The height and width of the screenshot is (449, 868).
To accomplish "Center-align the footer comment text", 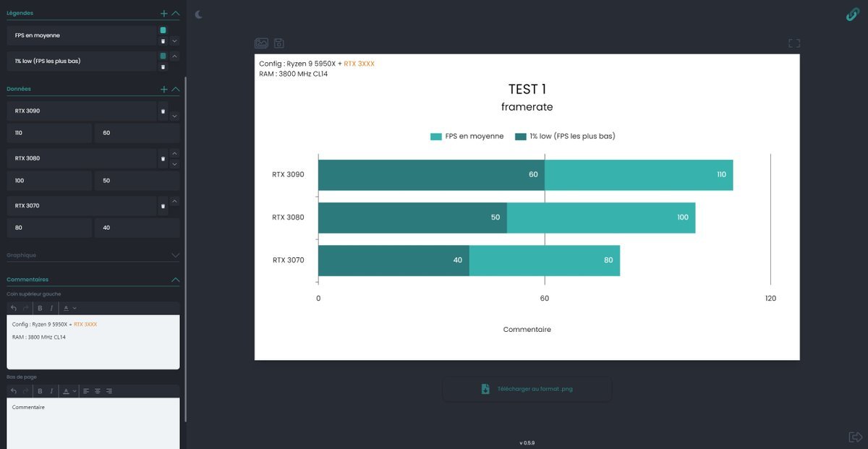I will pos(97,391).
